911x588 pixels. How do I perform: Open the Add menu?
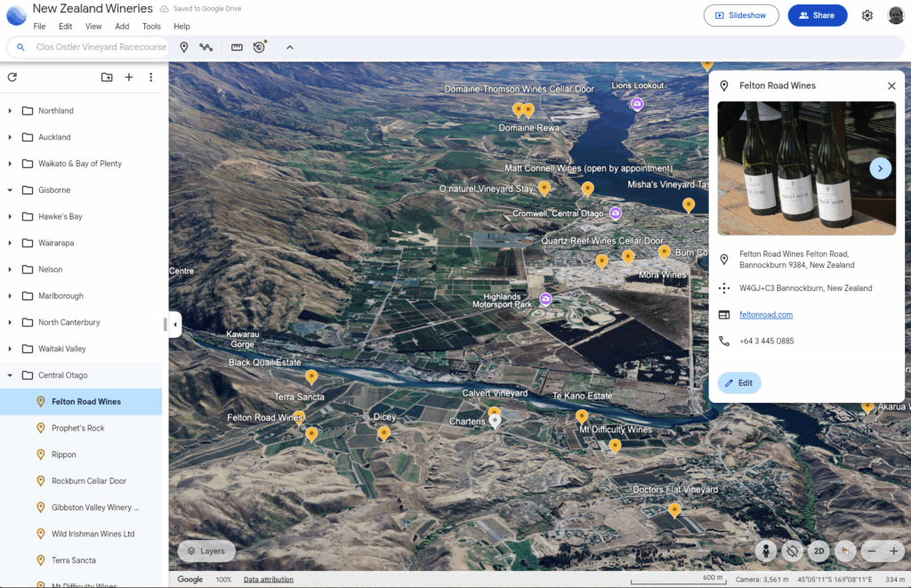(x=122, y=26)
